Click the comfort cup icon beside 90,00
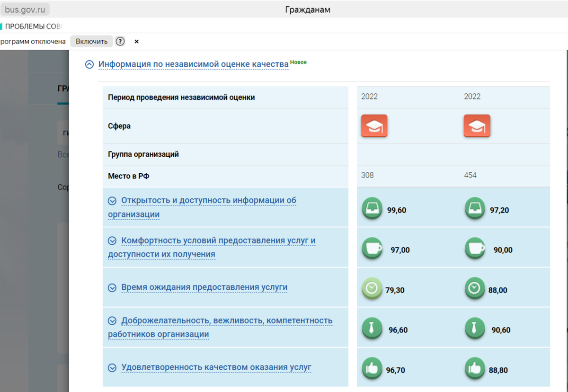 pos(475,249)
